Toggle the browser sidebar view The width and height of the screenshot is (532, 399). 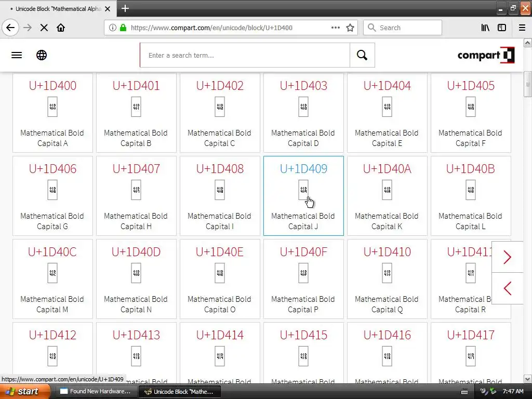coord(502,28)
